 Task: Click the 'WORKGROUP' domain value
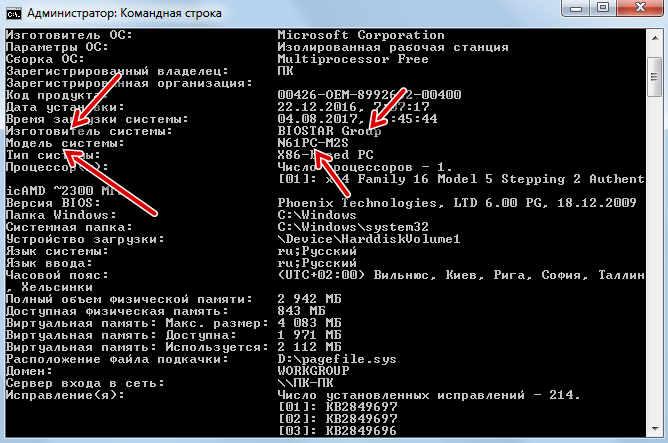(313, 371)
